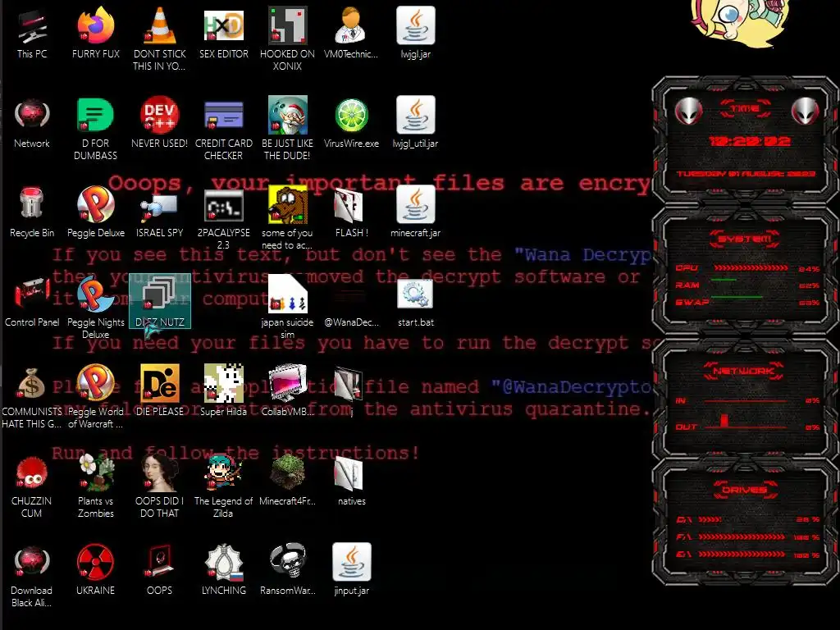
Task: Click the left alien head in TIME widget
Action: coord(688,111)
